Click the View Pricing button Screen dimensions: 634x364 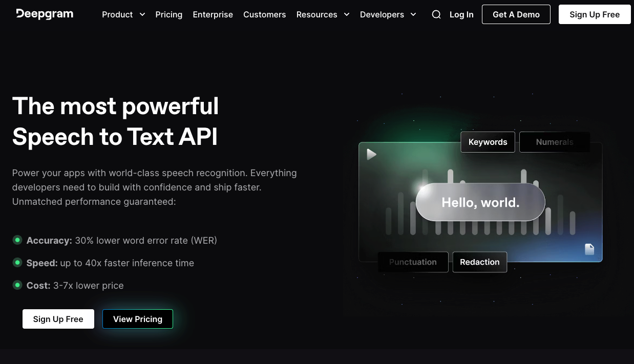click(x=138, y=319)
